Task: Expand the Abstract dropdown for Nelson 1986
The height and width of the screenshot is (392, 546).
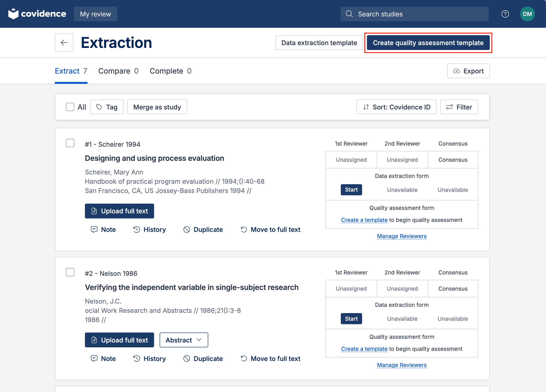Action: [x=184, y=340]
